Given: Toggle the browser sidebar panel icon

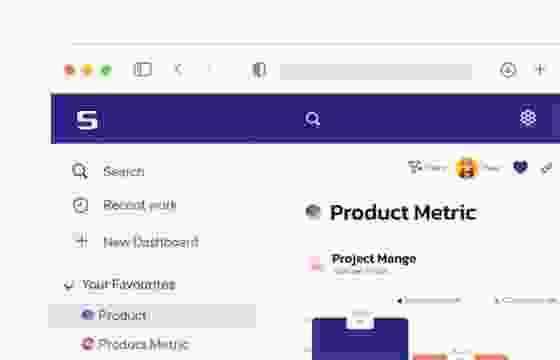Looking at the screenshot, I should pos(143,69).
